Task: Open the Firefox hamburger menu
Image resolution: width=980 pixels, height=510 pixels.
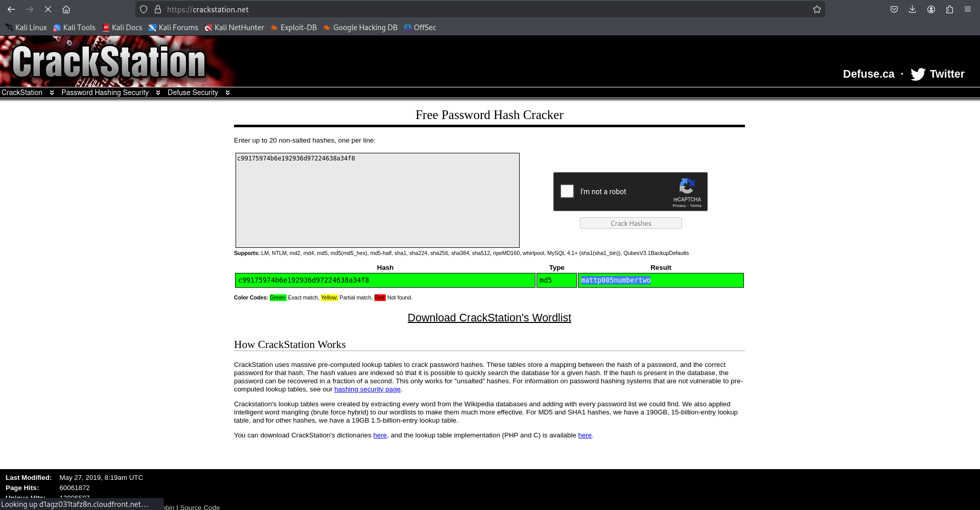Action: pos(967,9)
